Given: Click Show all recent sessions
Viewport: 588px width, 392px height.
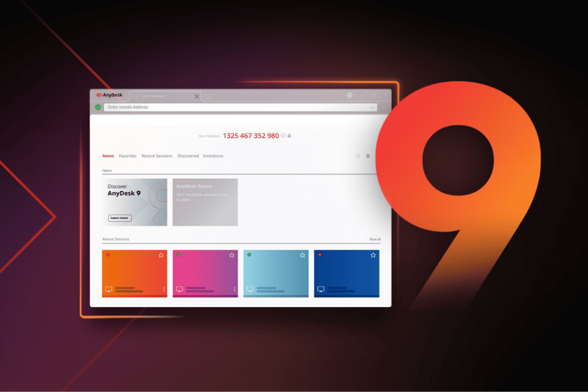Looking at the screenshot, I should click(375, 239).
